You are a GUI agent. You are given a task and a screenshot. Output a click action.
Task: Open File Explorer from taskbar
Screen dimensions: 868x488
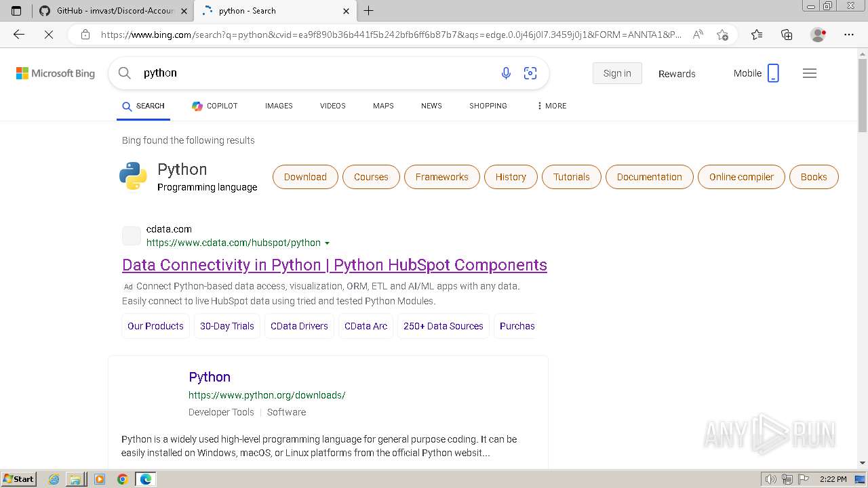coord(75,479)
